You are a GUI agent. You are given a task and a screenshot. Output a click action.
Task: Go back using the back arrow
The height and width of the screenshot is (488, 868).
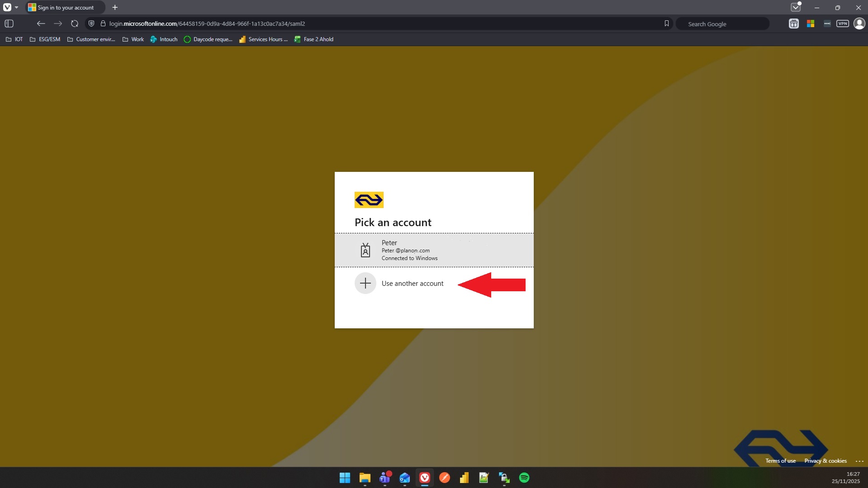[41, 24]
